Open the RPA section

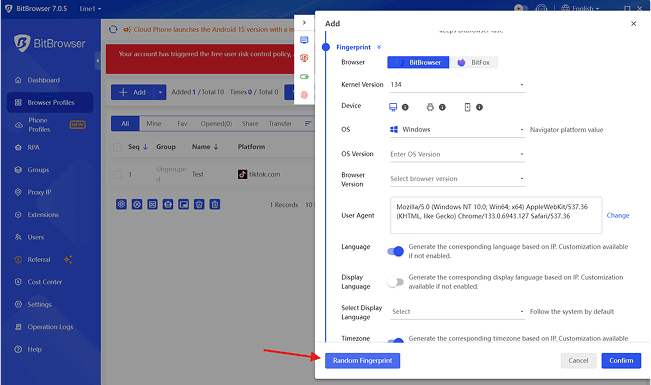pyautogui.click(x=33, y=147)
